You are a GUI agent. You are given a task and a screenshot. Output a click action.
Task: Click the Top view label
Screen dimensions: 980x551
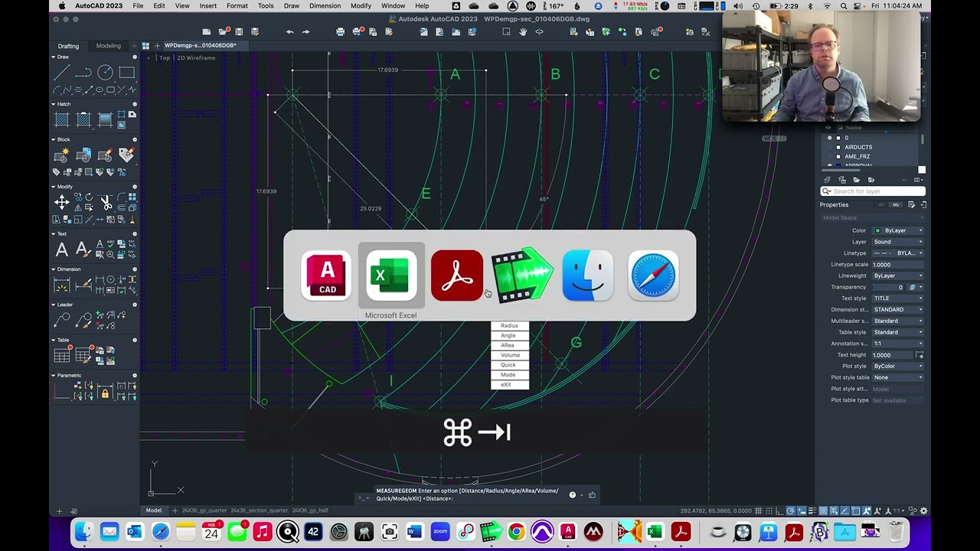[165, 58]
